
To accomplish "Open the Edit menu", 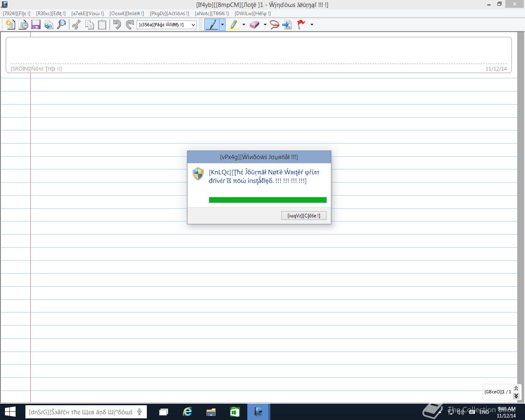I will click(x=51, y=14).
